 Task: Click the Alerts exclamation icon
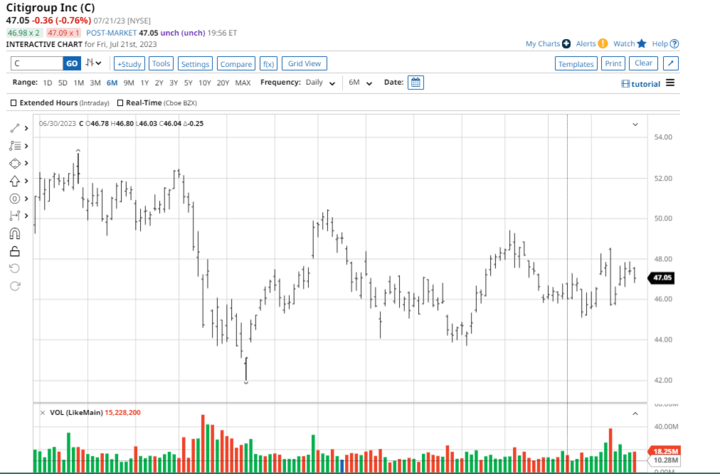click(x=603, y=44)
